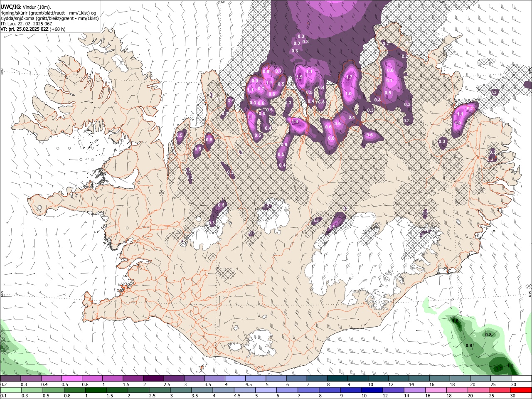Click the '15W' longitude label at top
532x399 pixels.
pyautogui.click(x=441, y=2)
